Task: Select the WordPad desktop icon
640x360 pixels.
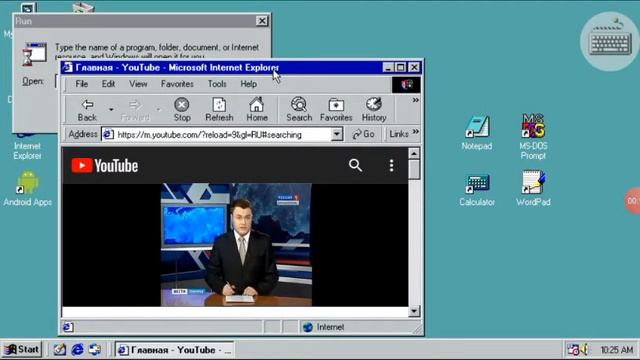Action: [x=533, y=189]
